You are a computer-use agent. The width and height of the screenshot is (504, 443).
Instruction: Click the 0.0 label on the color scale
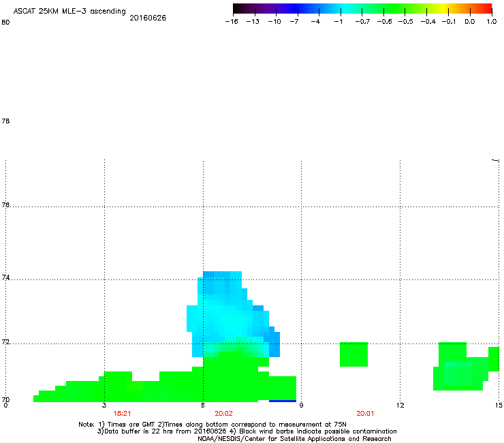[x=470, y=22]
